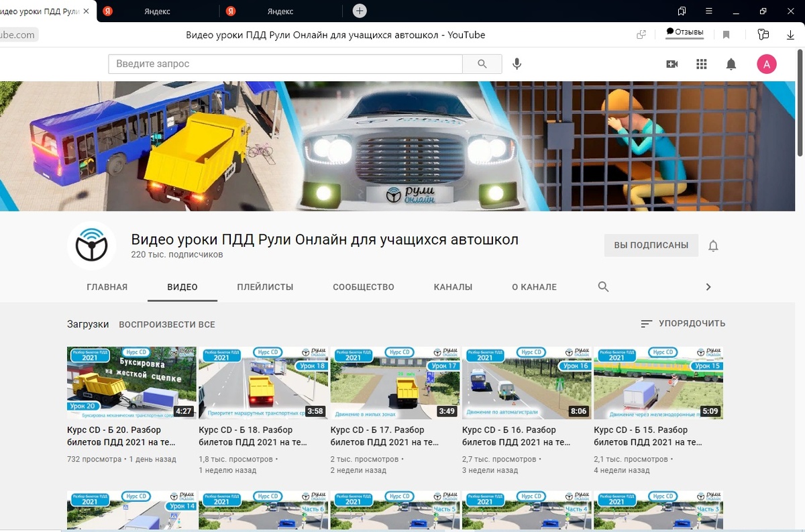Open the Урок 14 video thumbnail

point(131,511)
